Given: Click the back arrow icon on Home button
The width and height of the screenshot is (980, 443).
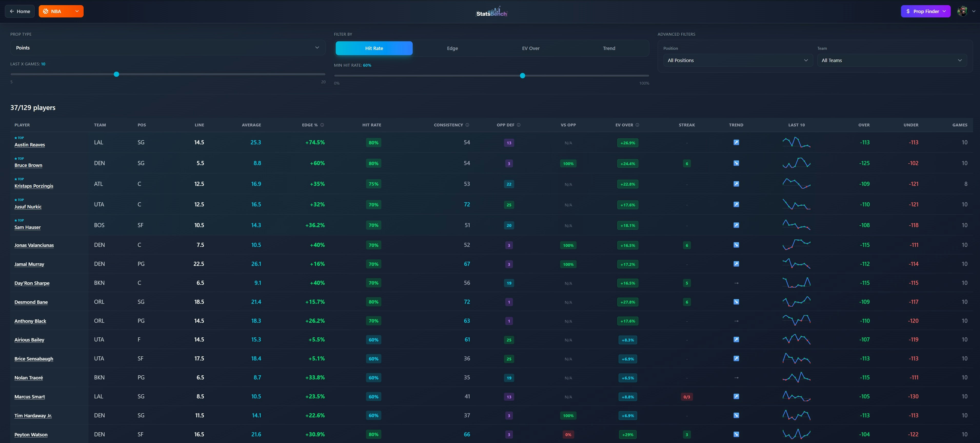Looking at the screenshot, I should click(x=12, y=11).
